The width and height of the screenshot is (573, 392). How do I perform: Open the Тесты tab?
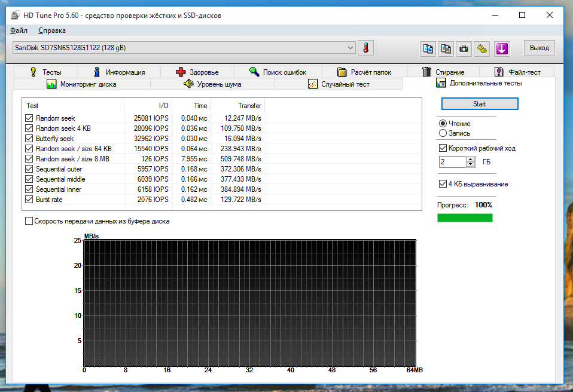coord(45,72)
